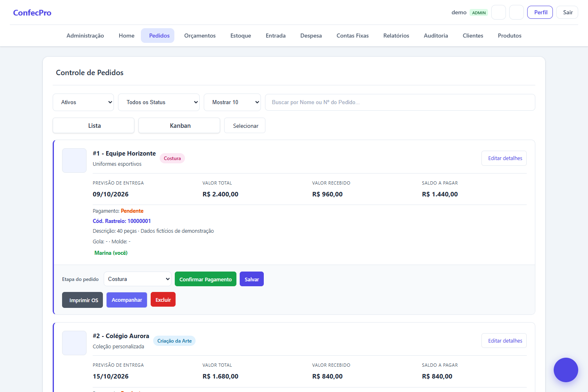Open Contas Fixas in the navigation
The image size is (588, 392).
click(x=353, y=36)
